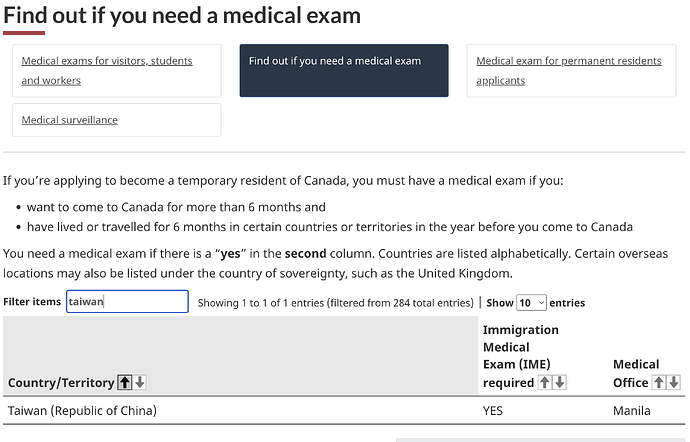Click the page heading about medical exam
Image resolution: width=690 pixels, height=442 pixels.
click(182, 15)
